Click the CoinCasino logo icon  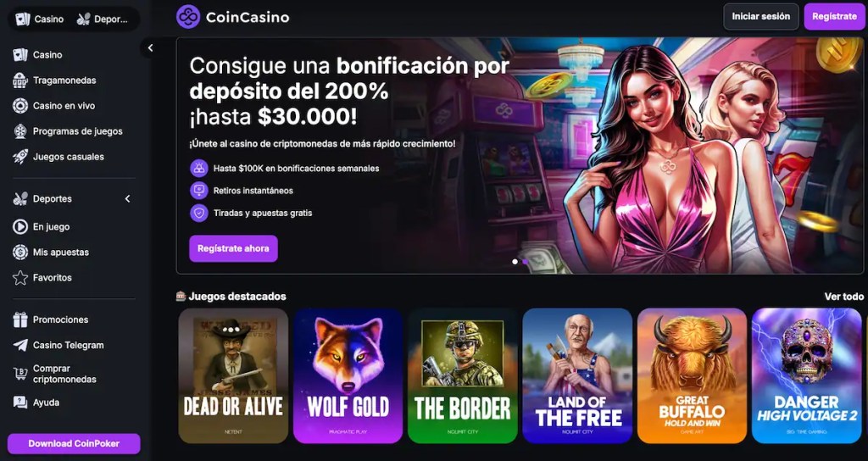click(187, 17)
